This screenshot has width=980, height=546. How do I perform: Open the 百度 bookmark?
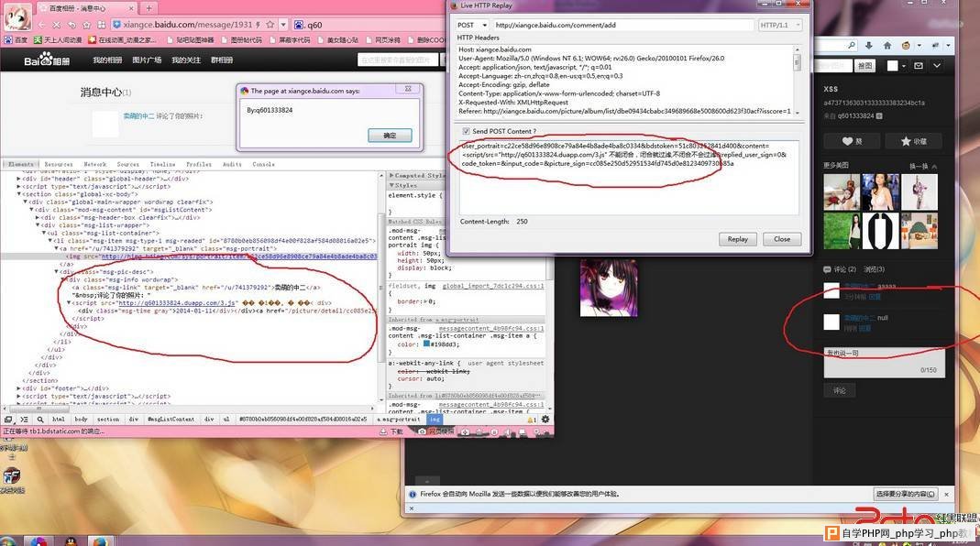point(17,39)
